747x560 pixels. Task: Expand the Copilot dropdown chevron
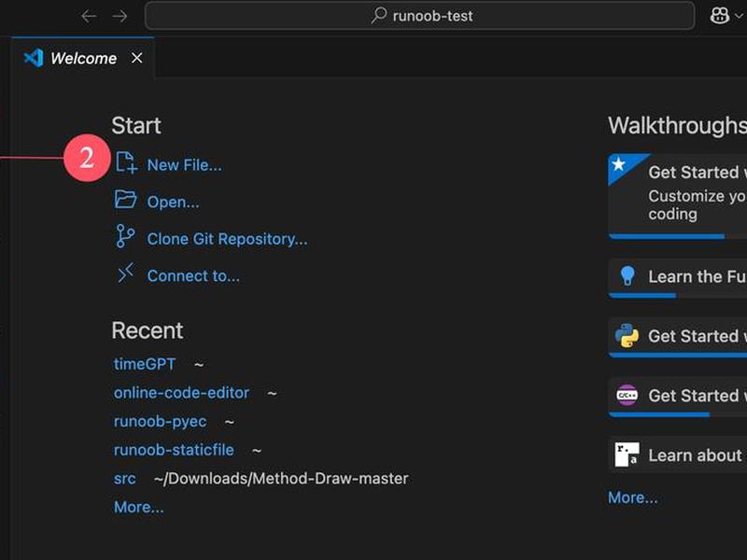tap(739, 16)
